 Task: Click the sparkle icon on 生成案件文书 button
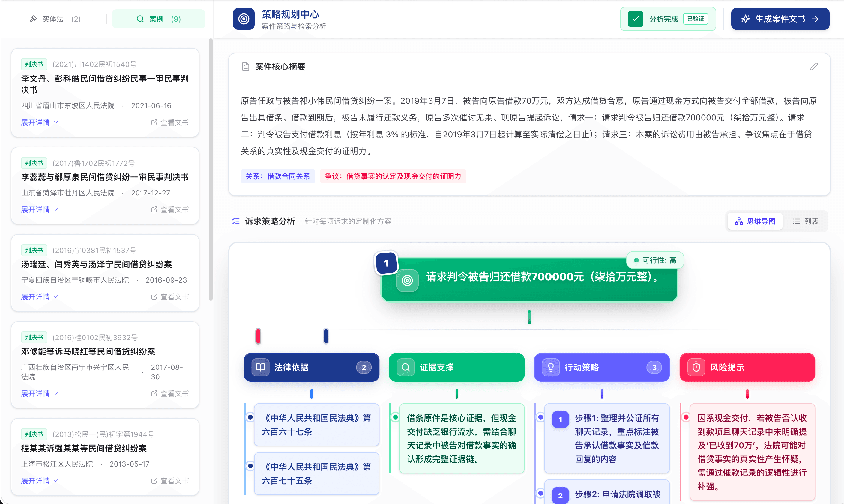pyautogui.click(x=745, y=19)
